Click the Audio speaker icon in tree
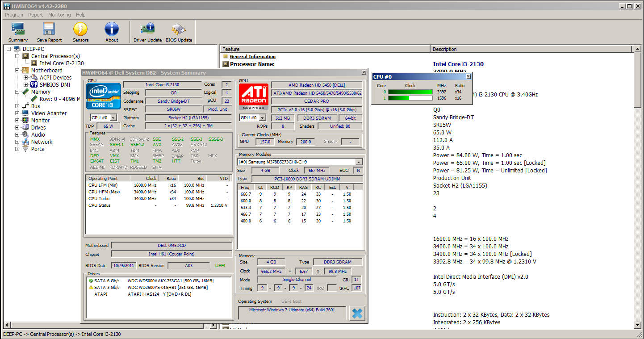This screenshot has width=644, height=339. (x=25, y=135)
